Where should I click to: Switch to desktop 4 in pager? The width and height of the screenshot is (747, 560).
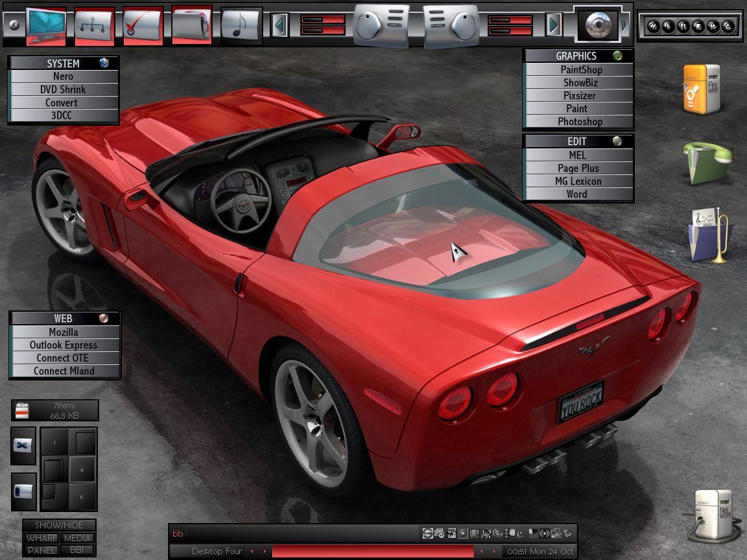coord(82,469)
